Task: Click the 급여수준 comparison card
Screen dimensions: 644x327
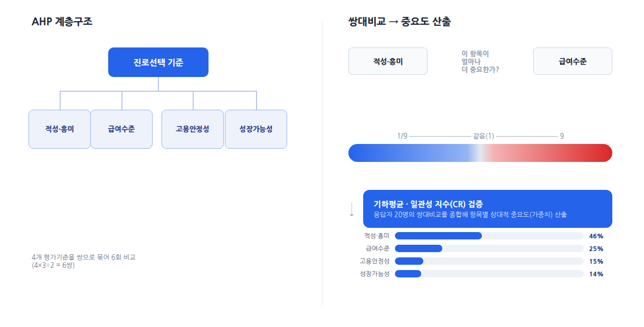Action: [x=573, y=61]
